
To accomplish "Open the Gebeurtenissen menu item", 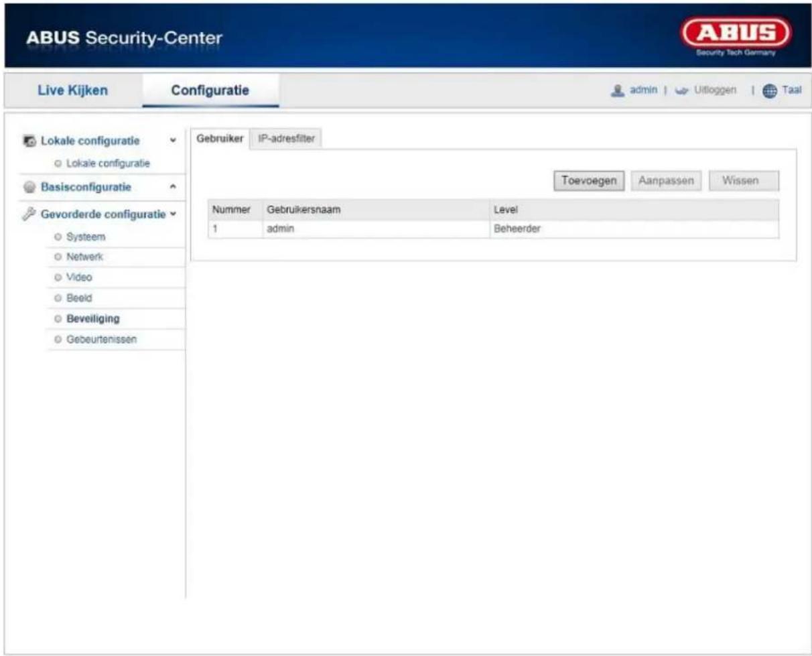I will pos(101,339).
